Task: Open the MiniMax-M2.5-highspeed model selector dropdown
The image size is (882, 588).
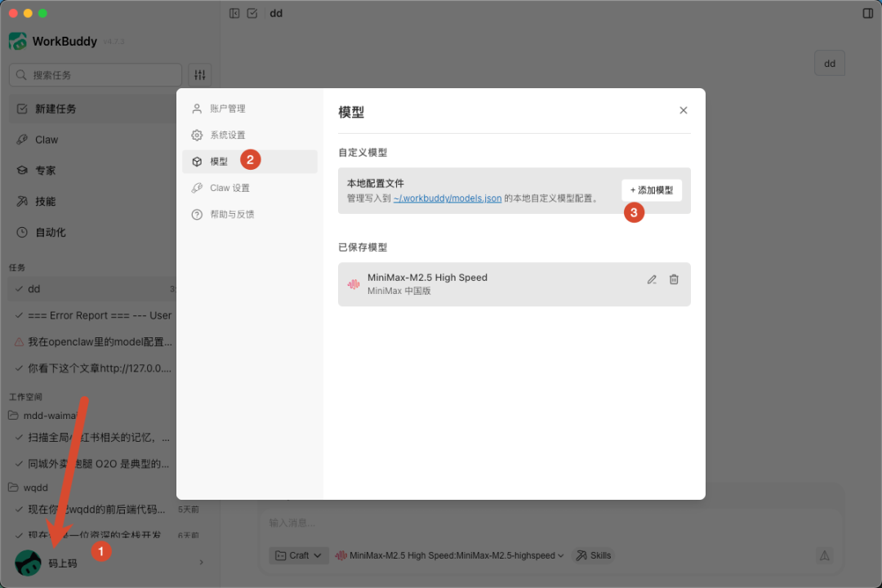Action: click(453, 555)
